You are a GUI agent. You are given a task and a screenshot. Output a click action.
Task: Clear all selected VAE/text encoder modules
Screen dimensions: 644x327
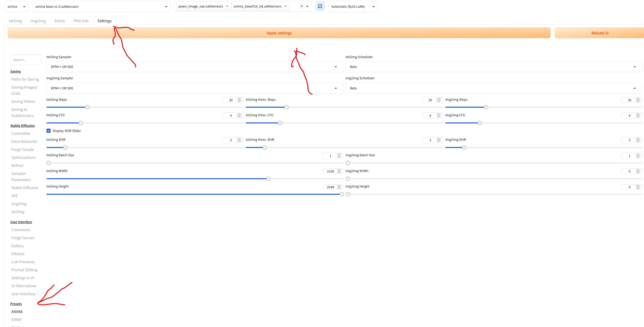tap(301, 6)
